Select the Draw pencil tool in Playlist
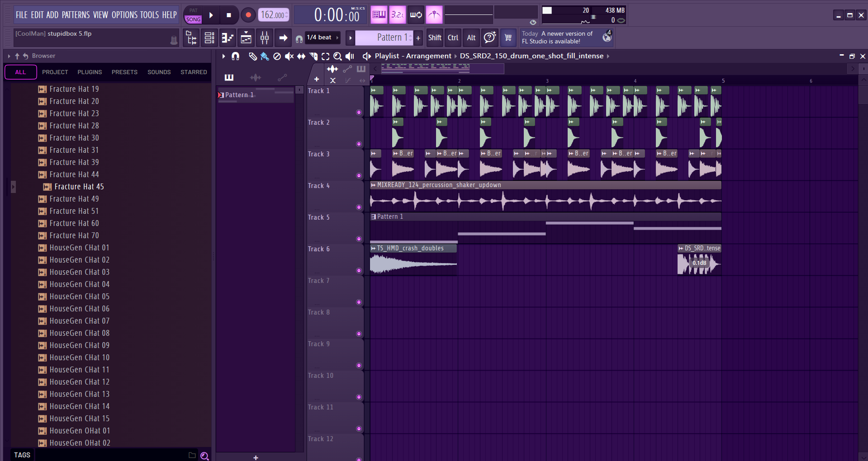 253,56
